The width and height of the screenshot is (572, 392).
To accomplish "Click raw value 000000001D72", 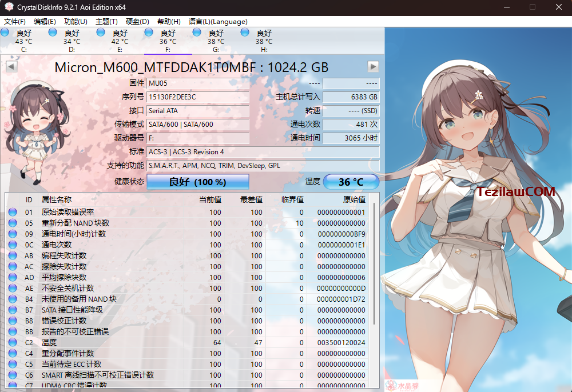I will pyautogui.click(x=341, y=299).
